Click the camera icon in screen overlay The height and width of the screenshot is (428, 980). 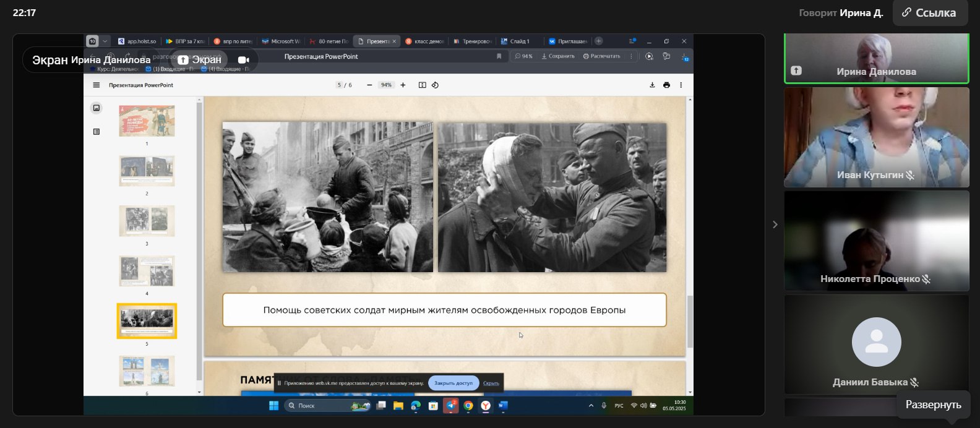pyautogui.click(x=244, y=60)
